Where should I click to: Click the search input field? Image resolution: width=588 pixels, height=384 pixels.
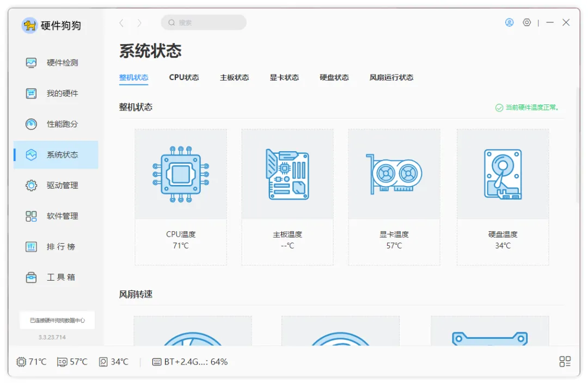204,22
